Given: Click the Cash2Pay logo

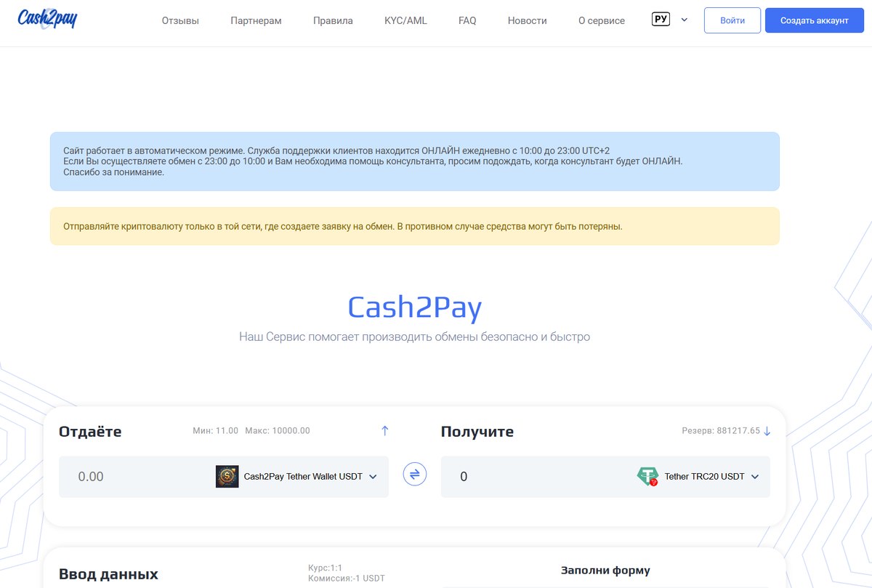Looking at the screenshot, I should tap(47, 20).
